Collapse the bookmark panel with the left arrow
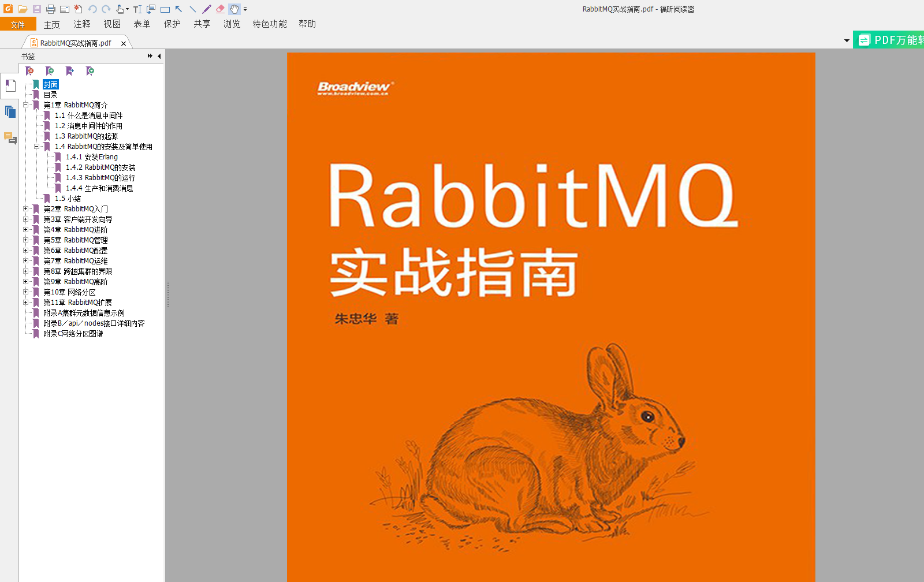 tap(159, 56)
